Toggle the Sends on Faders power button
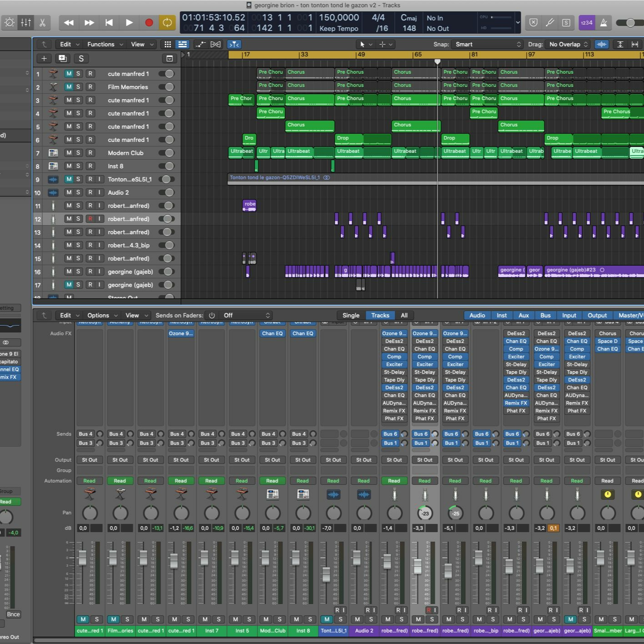This screenshot has height=644, width=644. [x=212, y=315]
